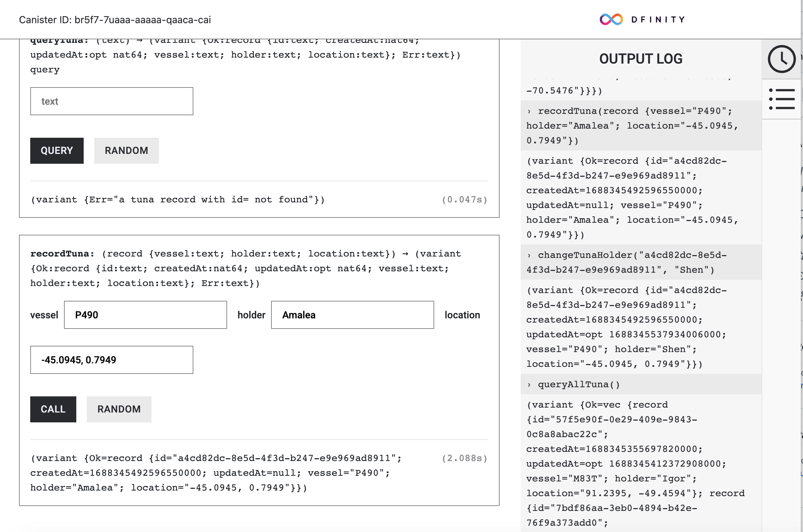Click the holder input containing Amalea

(352, 315)
